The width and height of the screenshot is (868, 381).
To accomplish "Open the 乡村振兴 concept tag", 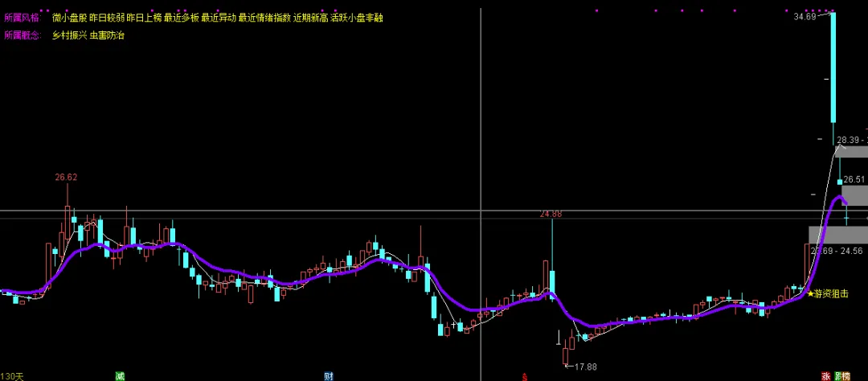I will pos(69,35).
